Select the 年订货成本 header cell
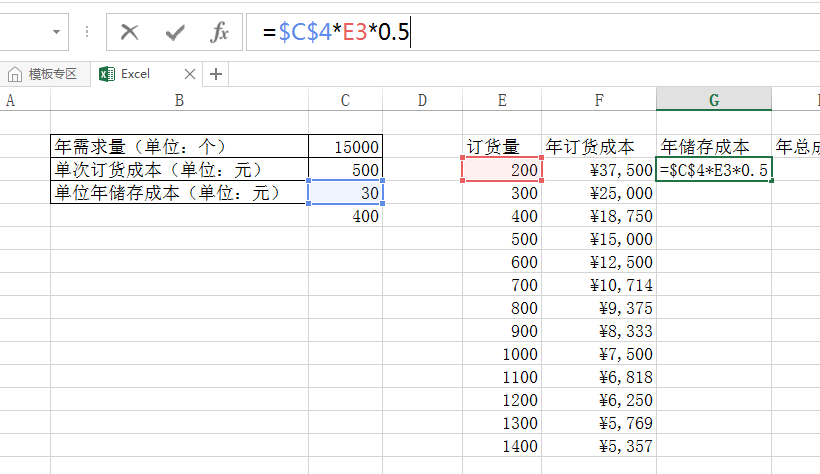The image size is (820, 474). (599, 146)
